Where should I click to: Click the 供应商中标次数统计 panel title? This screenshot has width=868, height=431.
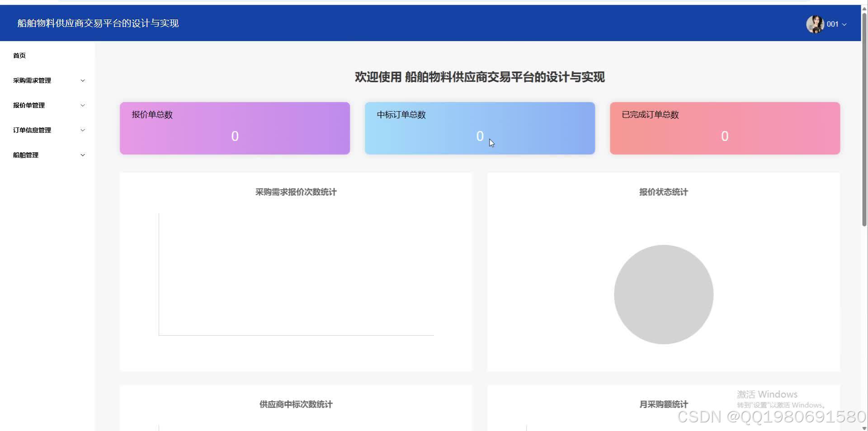pyautogui.click(x=295, y=404)
